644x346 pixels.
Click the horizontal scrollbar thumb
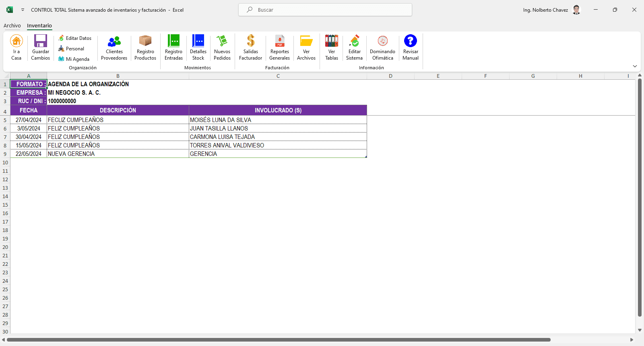(x=279, y=340)
